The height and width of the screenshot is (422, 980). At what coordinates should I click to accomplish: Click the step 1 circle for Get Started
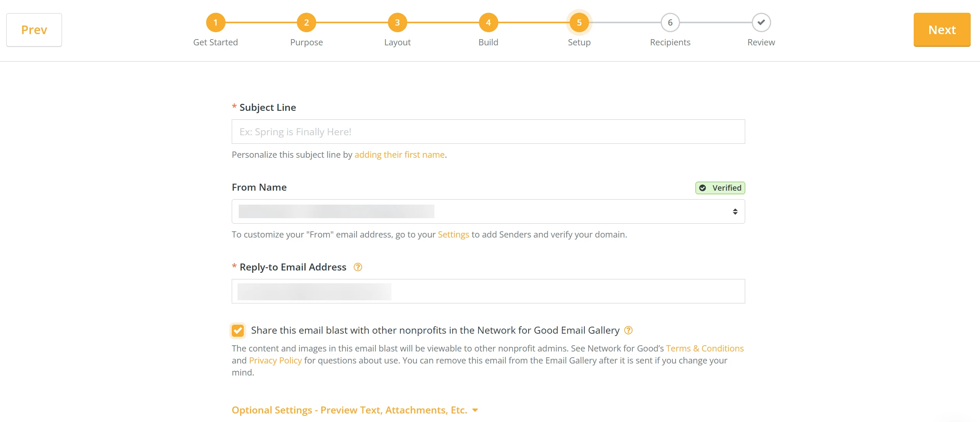(x=216, y=22)
